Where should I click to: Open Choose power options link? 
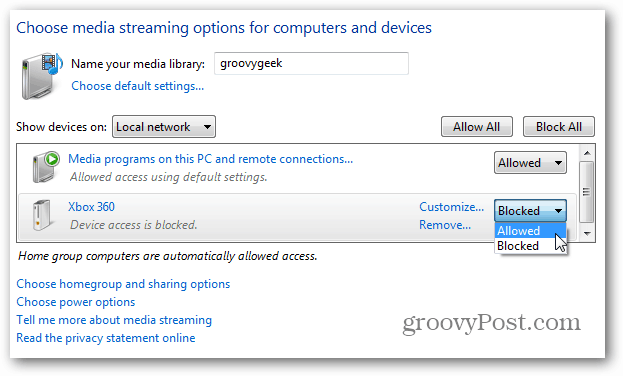coord(75,302)
